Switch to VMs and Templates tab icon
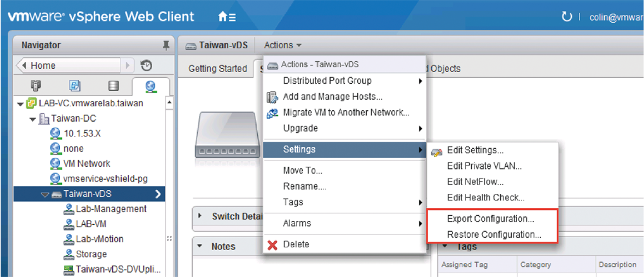 tap(76, 86)
